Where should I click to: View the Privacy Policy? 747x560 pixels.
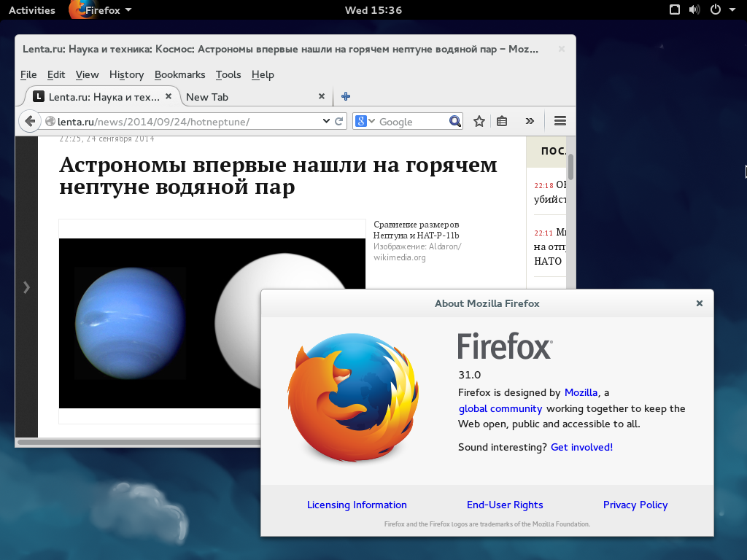pyautogui.click(x=635, y=505)
